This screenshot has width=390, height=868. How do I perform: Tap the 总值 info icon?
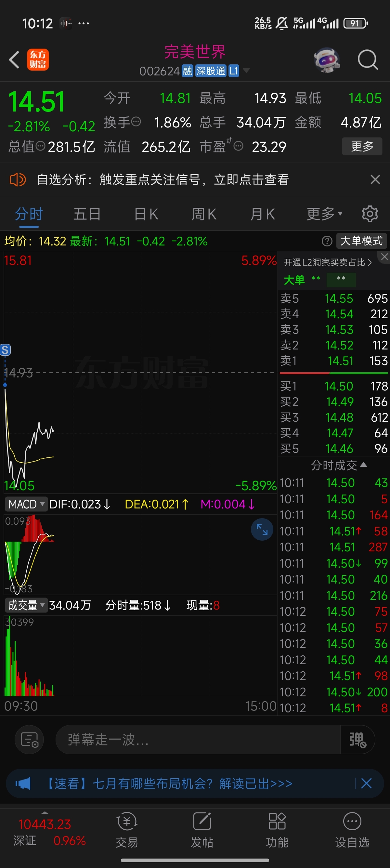point(40,146)
